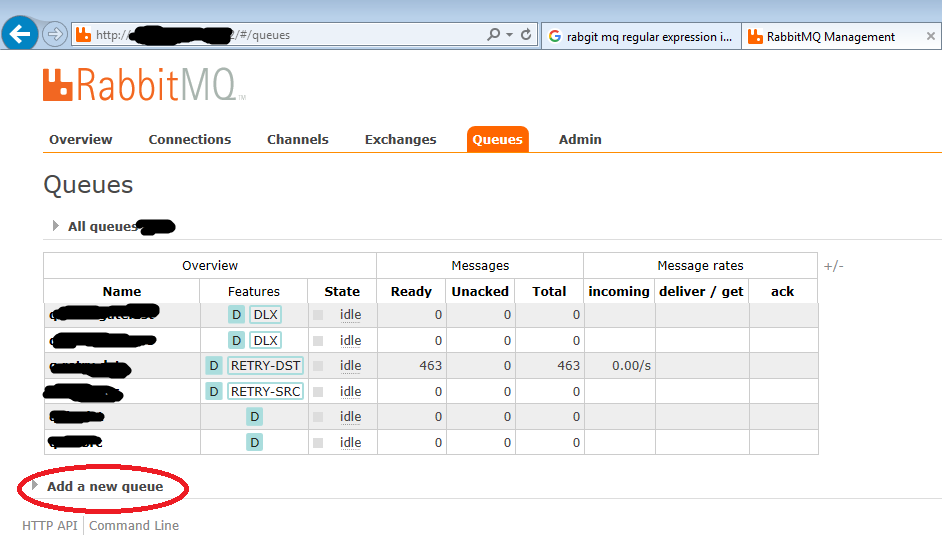Click the browser Forward arrow button
This screenshot has width=942, height=535.
55,34
